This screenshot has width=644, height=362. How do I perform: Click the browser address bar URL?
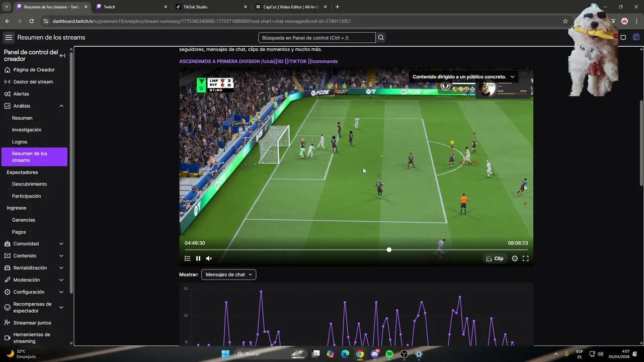click(x=201, y=21)
